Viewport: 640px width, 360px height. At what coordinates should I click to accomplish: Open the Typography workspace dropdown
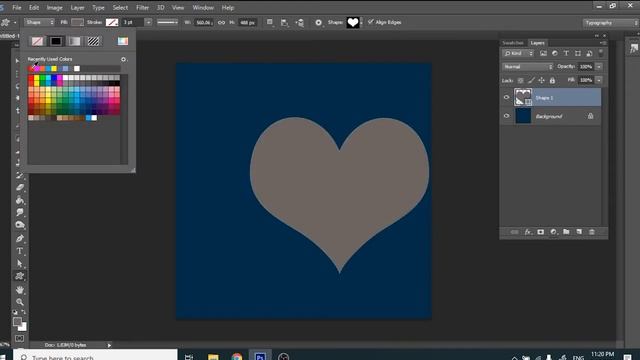(610, 23)
